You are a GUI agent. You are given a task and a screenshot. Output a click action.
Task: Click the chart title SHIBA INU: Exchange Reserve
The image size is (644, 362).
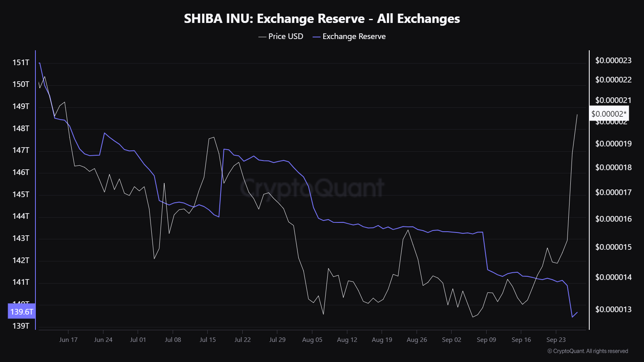pos(322,19)
